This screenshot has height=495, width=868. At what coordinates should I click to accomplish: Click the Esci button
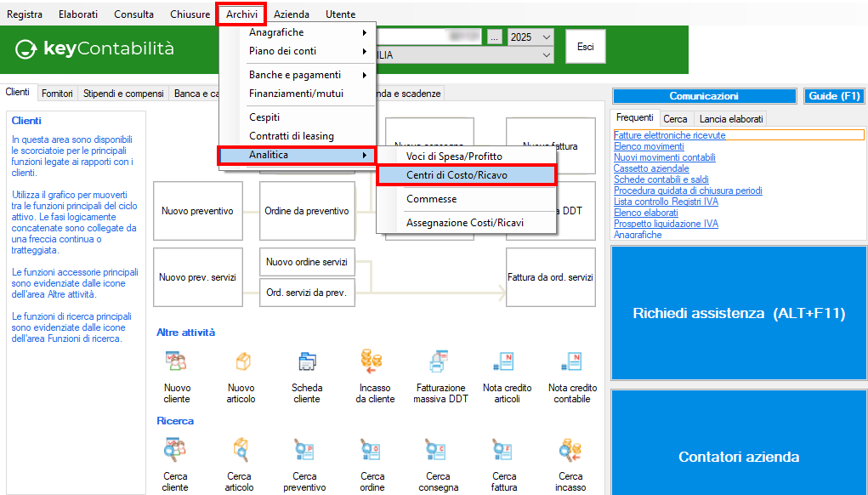[x=585, y=47]
